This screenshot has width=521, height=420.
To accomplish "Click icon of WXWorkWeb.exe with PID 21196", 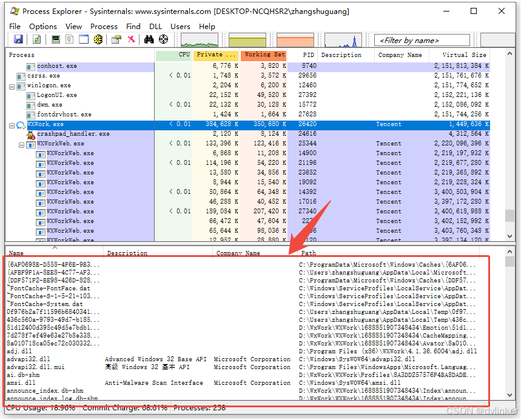I will tap(41, 164).
